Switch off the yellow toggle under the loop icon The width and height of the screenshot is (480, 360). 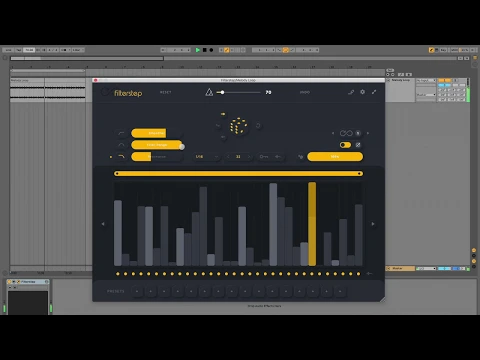pyautogui.click(x=345, y=145)
